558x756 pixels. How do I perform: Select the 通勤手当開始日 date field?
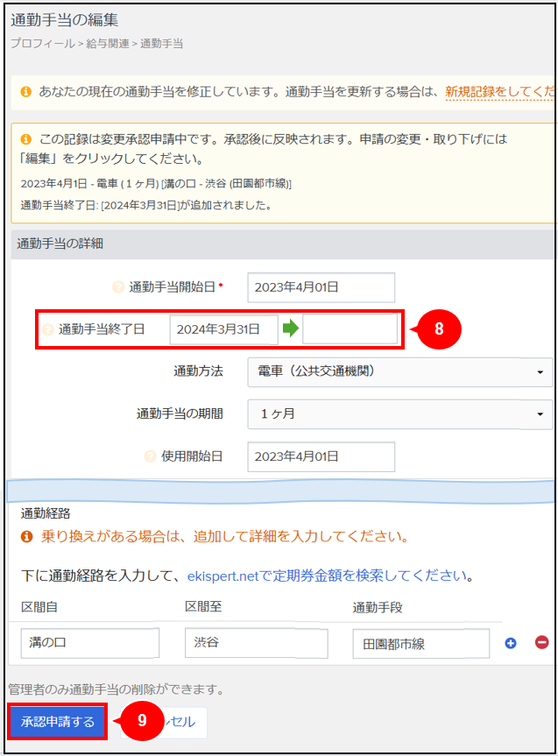tap(321, 287)
